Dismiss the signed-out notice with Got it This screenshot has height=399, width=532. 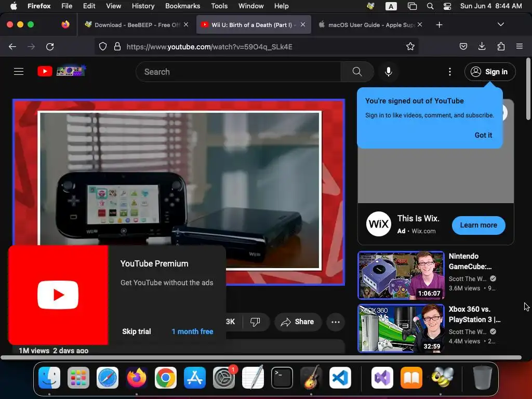point(483,135)
